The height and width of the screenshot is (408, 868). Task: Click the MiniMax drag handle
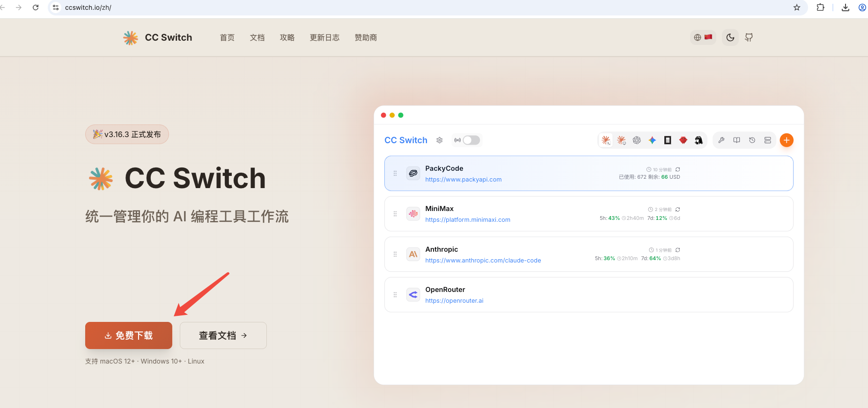click(395, 214)
